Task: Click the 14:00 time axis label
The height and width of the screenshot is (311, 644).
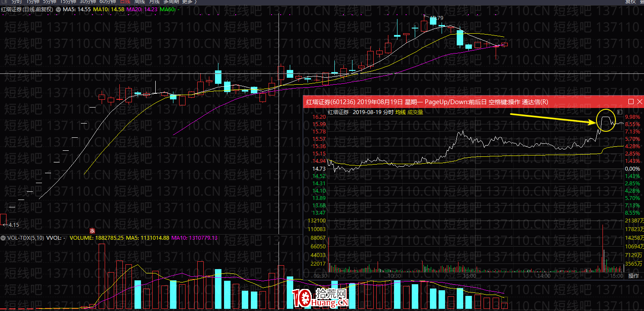Action: pyautogui.click(x=543, y=276)
